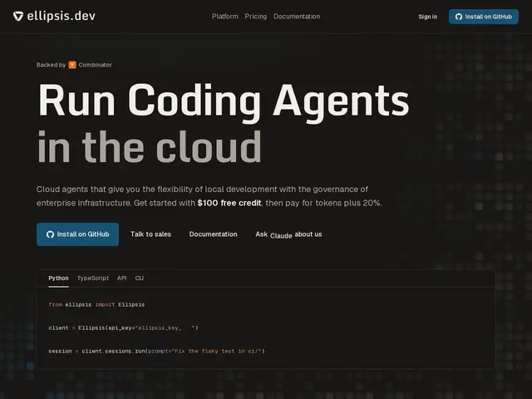Click the 'Backed by' label
Image resolution: width=532 pixels, height=399 pixels.
point(51,65)
